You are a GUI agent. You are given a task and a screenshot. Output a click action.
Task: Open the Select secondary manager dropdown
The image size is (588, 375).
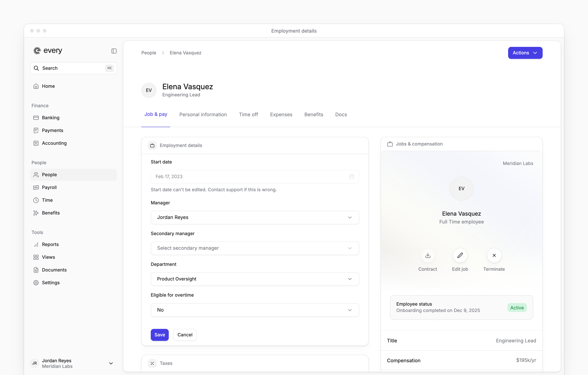point(255,248)
